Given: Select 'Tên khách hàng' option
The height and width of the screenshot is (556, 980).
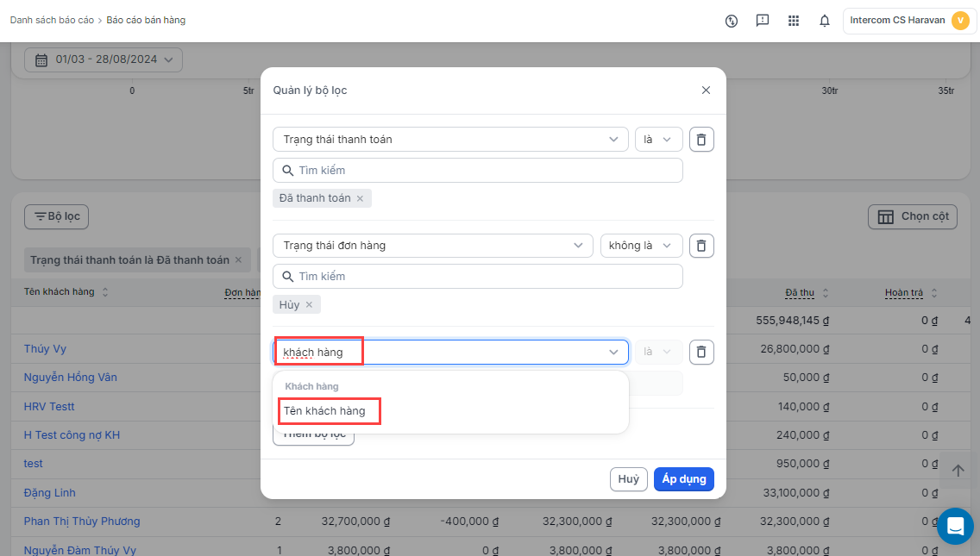Looking at the screenshot, I should [325, 411].
